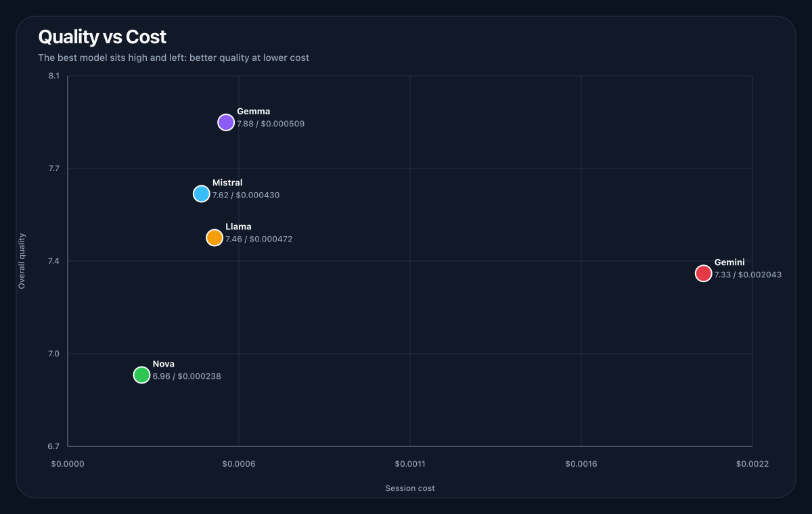812x514 pixels.
Task: Click the 6.7 y-axis tick label
Action: point(54,446)
